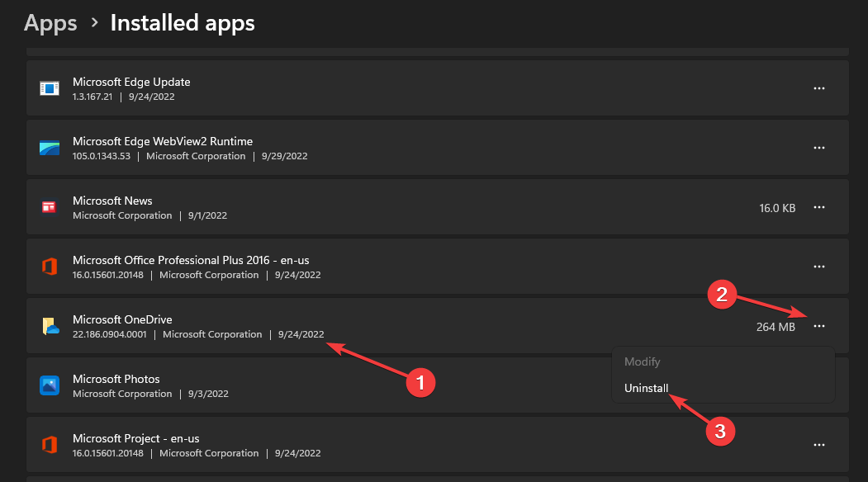Click OneDrive version 22.186.0904.0001
Image resolution: width=868 pixels, height=482 pixels.
pyautogui.click(x=110, y=334)
